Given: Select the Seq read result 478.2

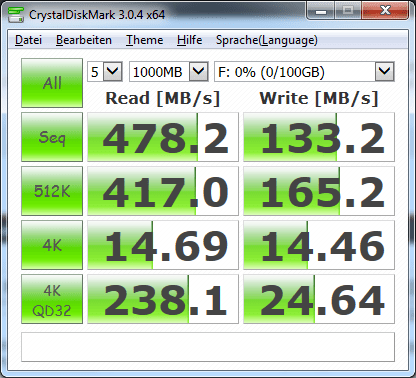Looking at the screenshot, I should pyautogui.click(x=163, y=137).
